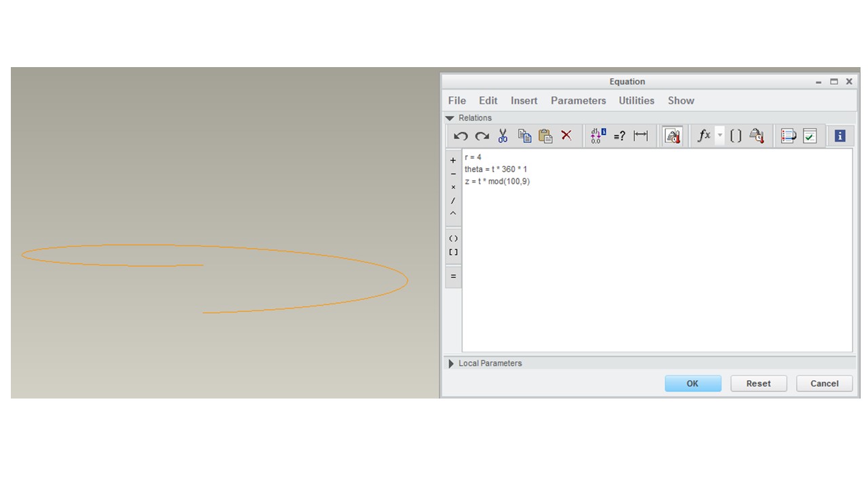Insert caret exponent operator
Screen dimensions: 868x488
pyautogui.click(x=454, y=213)
